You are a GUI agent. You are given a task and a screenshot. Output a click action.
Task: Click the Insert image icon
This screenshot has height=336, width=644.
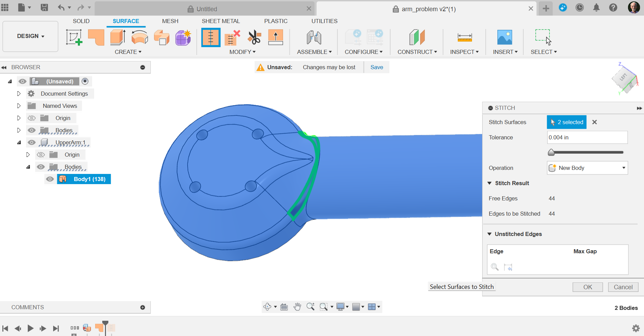[505, 37]
